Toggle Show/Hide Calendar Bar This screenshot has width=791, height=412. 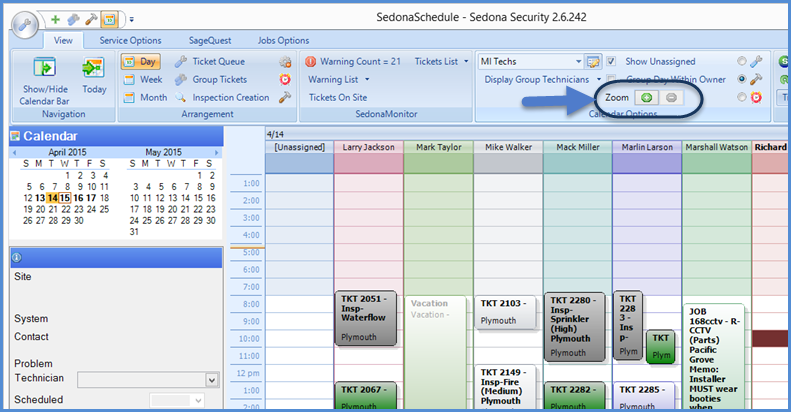(x=44, y=81)
